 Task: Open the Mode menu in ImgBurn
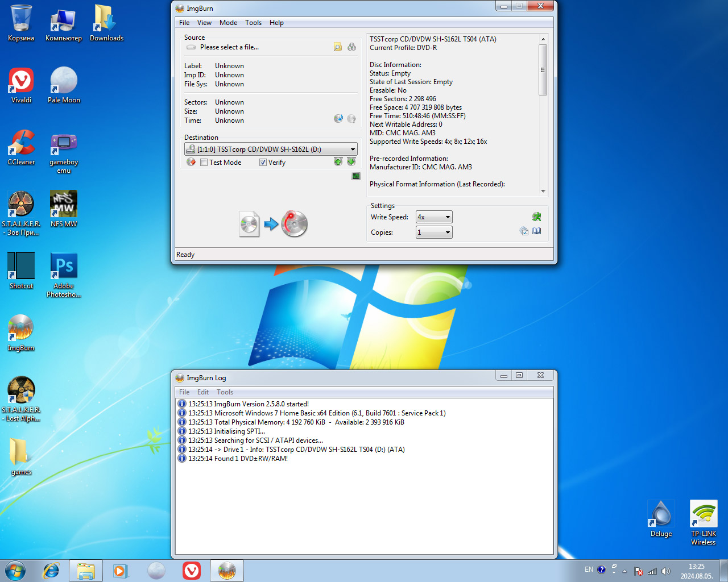tap(228, 23)
